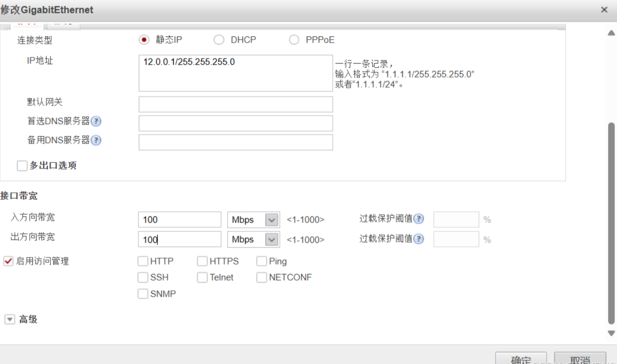Image resolution: width=617 pixels, height=364 pixels.
Task: Click the scrollbar down arrow
Action: pyautogui.click(x=611, y=333)
